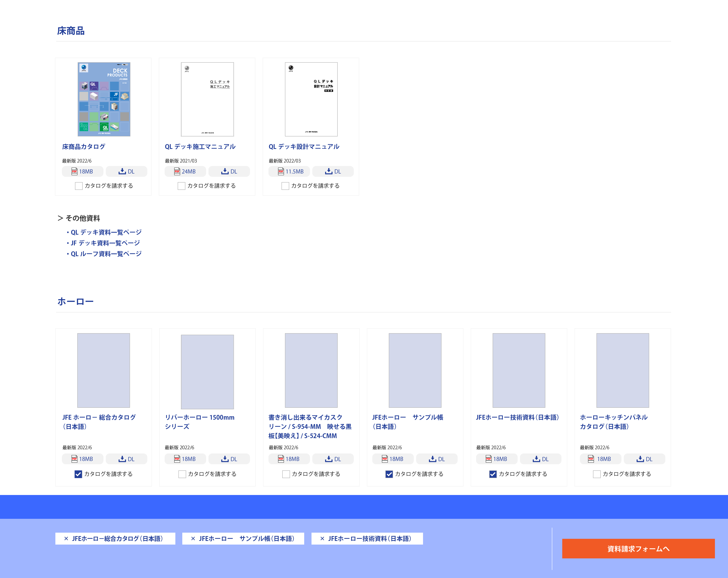Image resolution: width=728 pixels, height=578 pixels.
Task: Click PDF icon for 床商品カタログ
Action: pos(75,171)
